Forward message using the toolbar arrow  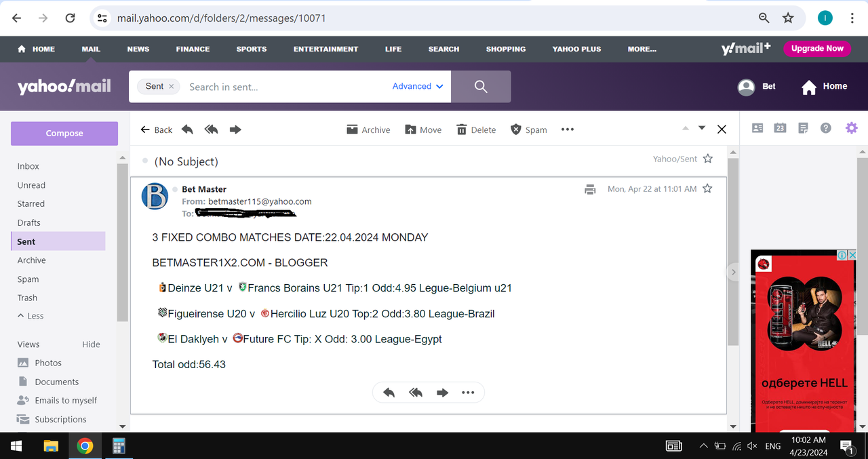235,129
